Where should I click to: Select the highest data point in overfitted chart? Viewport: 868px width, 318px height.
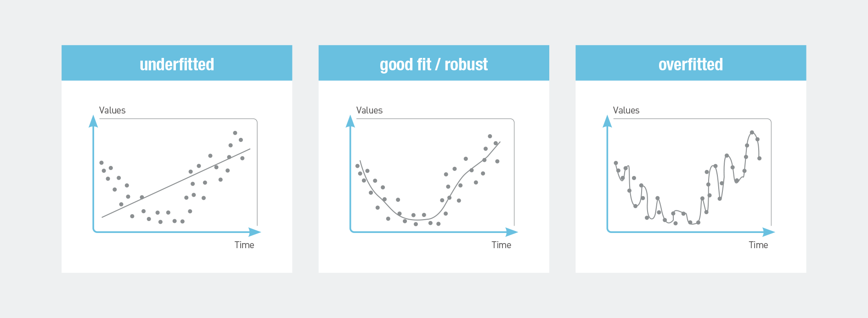tap(752, 132)
